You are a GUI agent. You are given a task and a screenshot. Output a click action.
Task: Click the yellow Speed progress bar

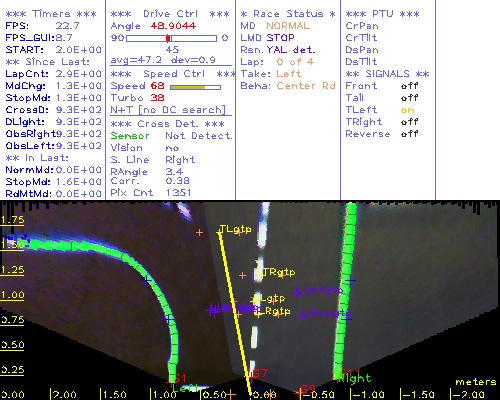[195, 87]
